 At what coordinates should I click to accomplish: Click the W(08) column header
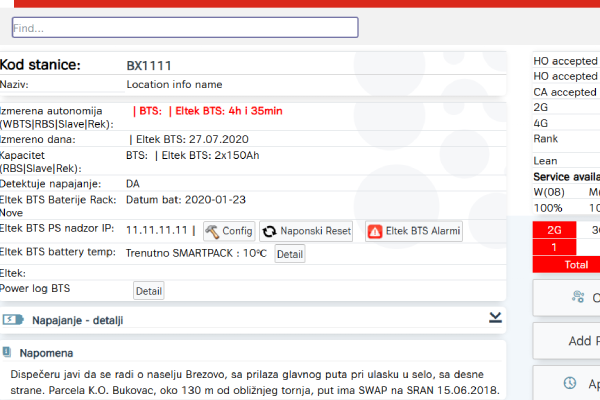pyautogui.click(x=549, y=192)
